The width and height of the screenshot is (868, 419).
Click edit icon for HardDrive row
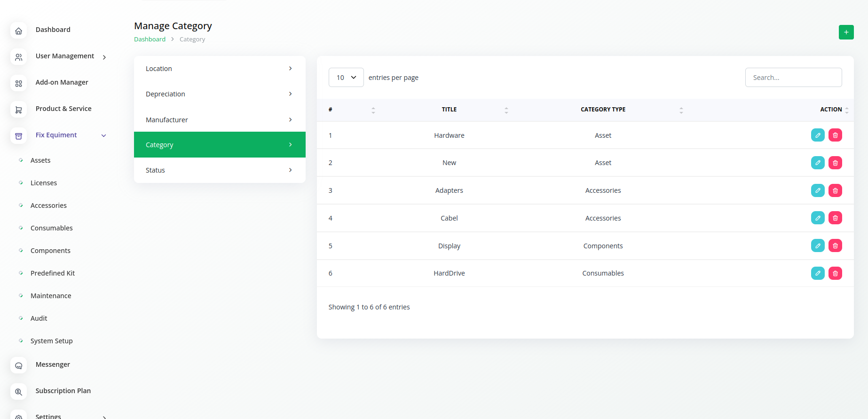point(818,273)
